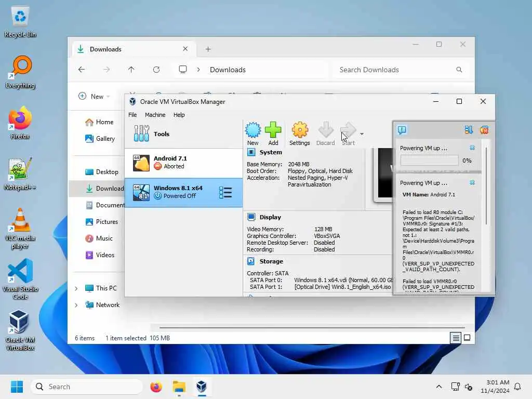Close the Downloads tab in File Explorer
532x399 pixels.
point(185,49)
